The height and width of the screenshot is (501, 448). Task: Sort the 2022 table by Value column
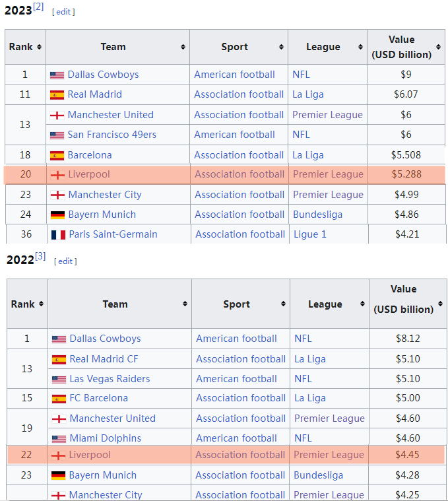pyautogui.click(x=439, y=309)
